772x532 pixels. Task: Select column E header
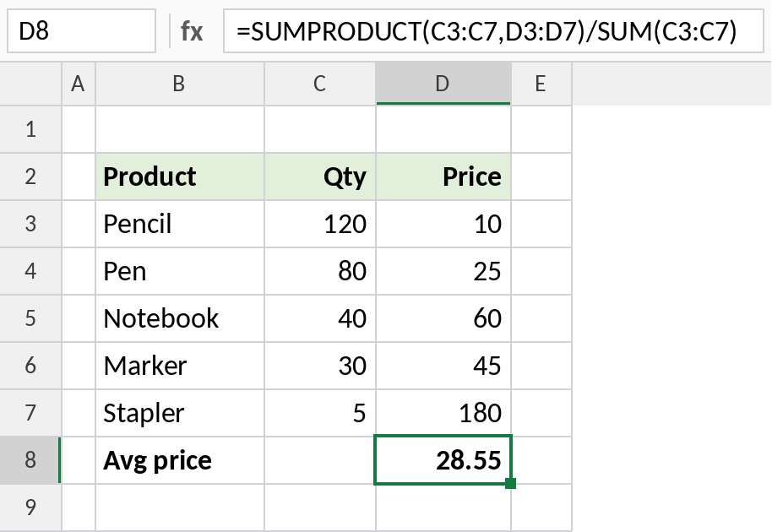(541, 84)
